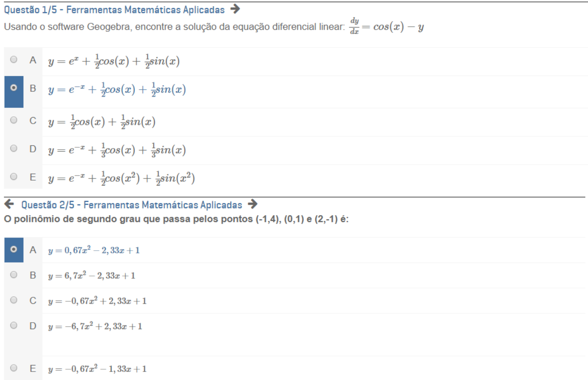The image size is (588, 380).
Task: Click answer formula y = 6,7x² − 2,33x + 1
Action: tap(92, 276)
